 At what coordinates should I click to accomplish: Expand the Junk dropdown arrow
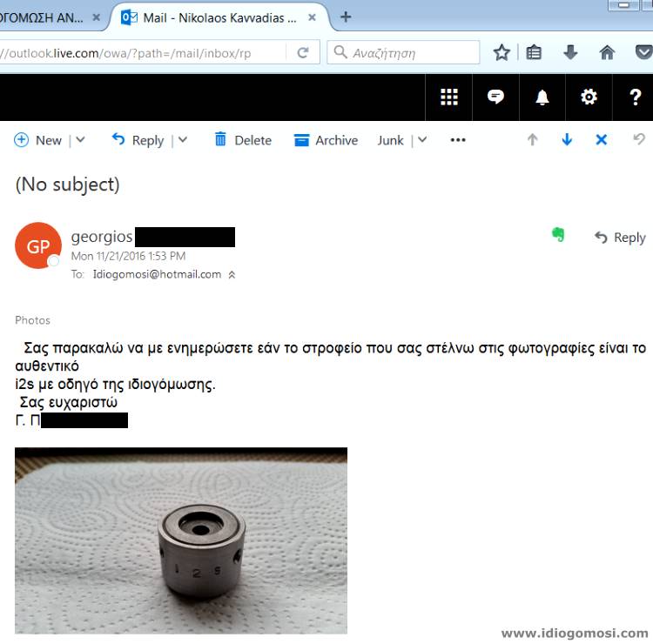click(x=422, y=140)
